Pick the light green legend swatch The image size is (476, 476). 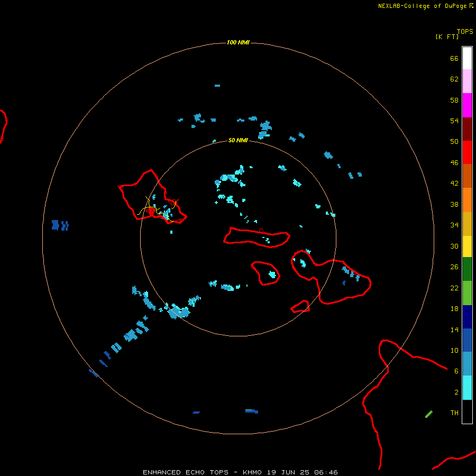pos(467,293)
